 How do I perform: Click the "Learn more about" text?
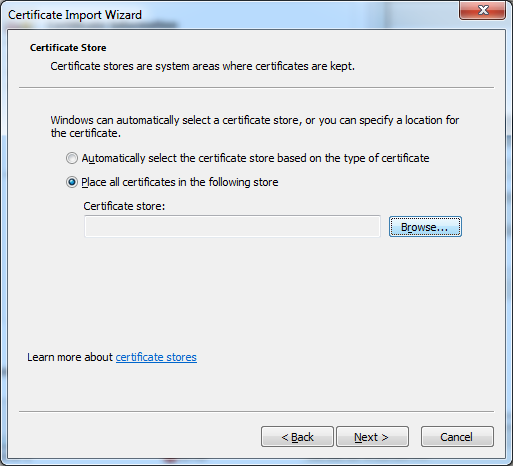pyautogui.click(x=70, y=357)
